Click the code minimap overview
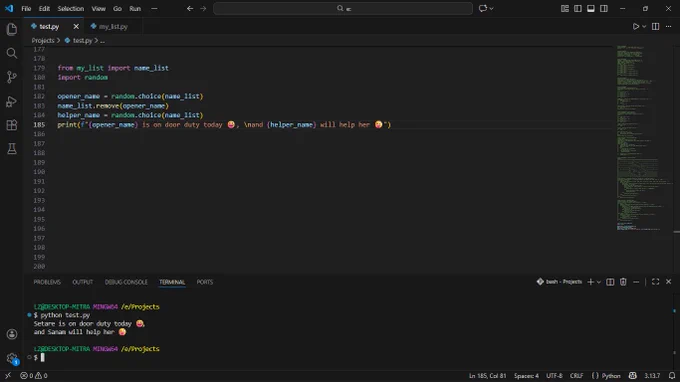 pos(644,138)
